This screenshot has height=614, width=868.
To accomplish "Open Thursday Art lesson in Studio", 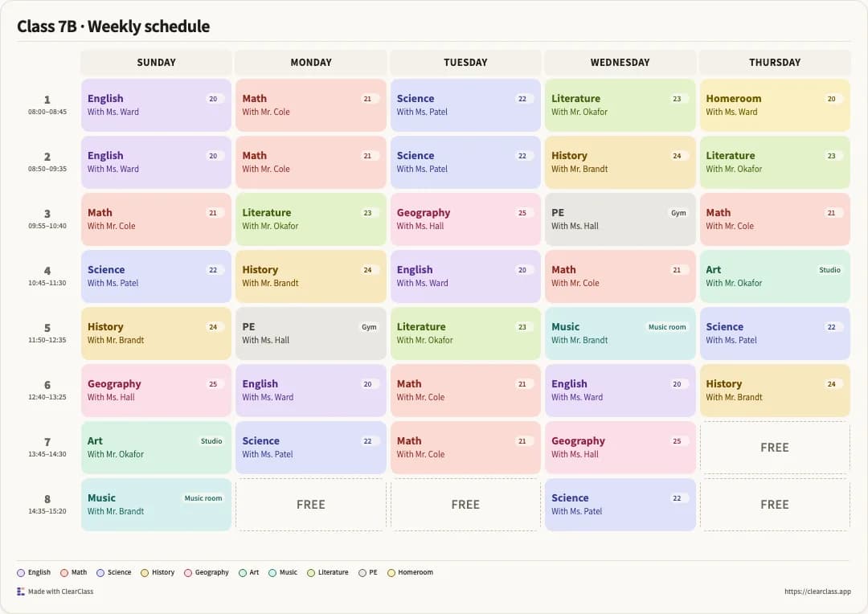I will [775, 276].
